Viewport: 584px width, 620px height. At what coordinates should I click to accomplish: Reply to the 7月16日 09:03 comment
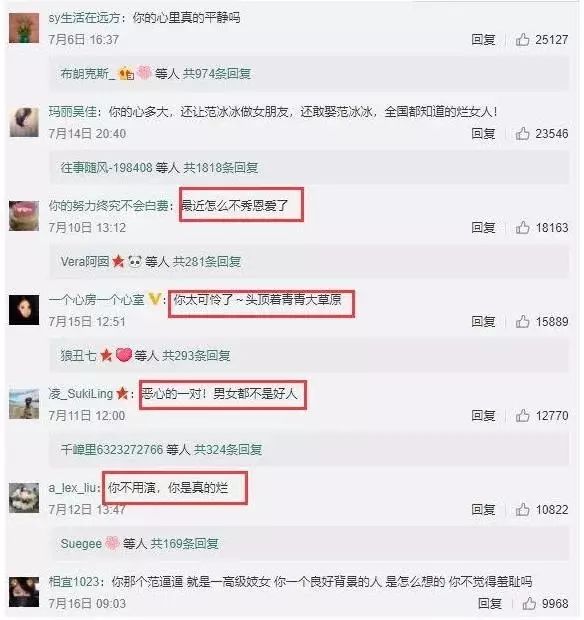[490, 603]
